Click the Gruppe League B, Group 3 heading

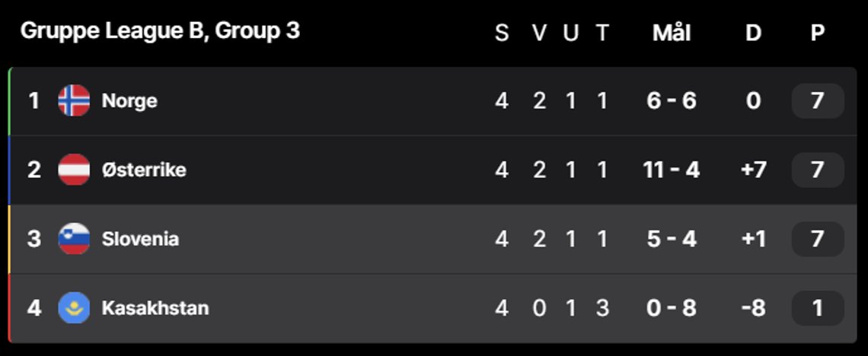click(x=160, y=31)
